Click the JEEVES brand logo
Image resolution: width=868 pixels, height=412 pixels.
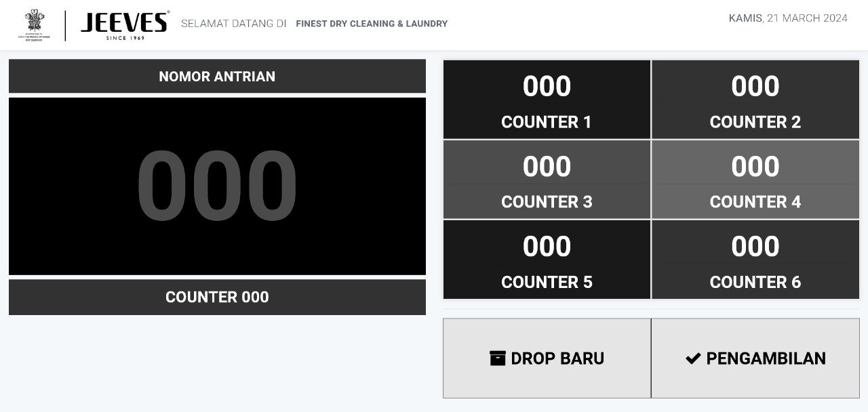point(124,25)
